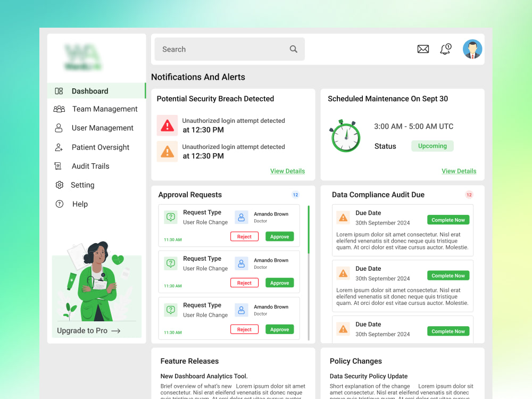Open the notifications bell icon
The height and width of the screenshot is (399, 532).
pos(445,49)
